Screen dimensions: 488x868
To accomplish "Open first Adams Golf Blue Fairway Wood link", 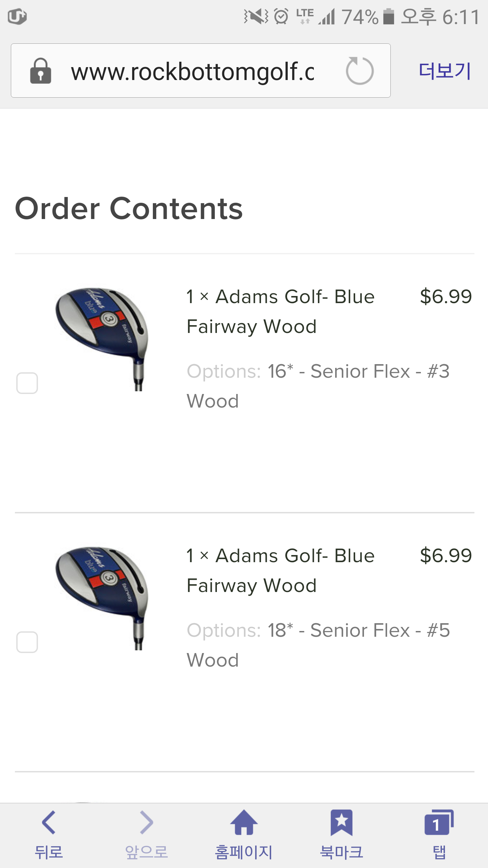I will coord(281,311).
